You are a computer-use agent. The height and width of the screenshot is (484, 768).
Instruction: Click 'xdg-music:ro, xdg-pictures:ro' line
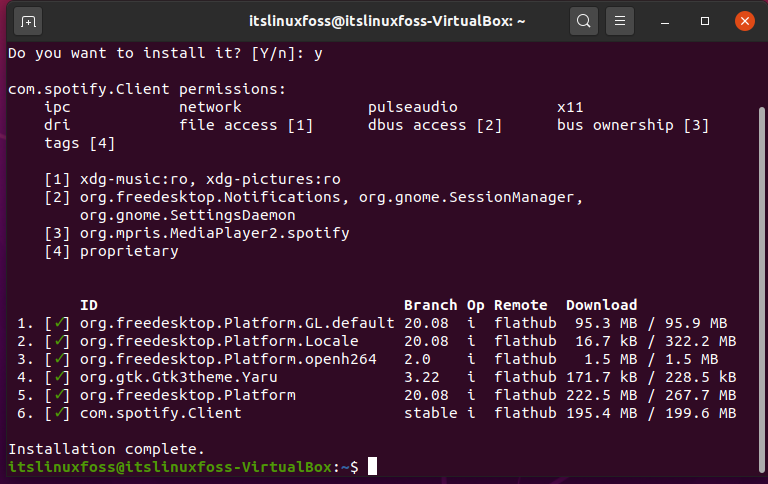(x=210, y=179)
